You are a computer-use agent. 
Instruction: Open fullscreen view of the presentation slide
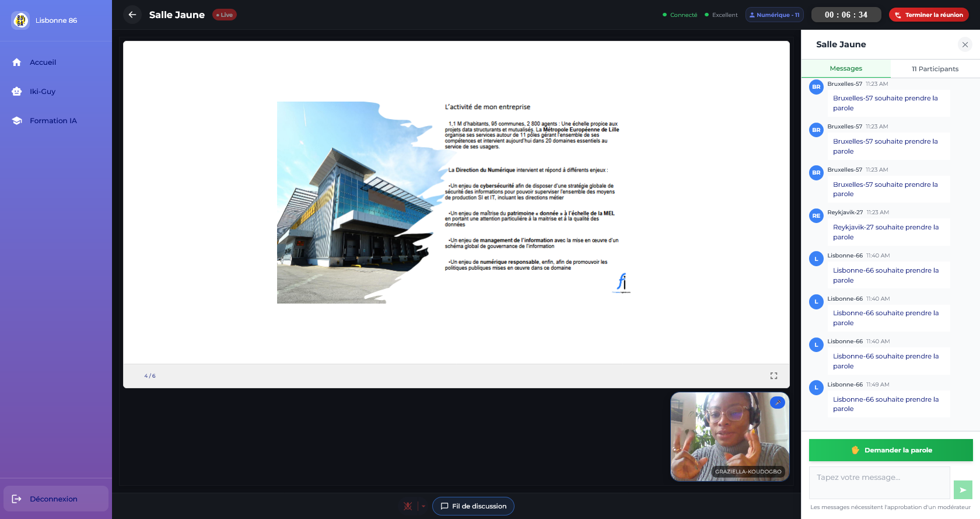[773, 376]
